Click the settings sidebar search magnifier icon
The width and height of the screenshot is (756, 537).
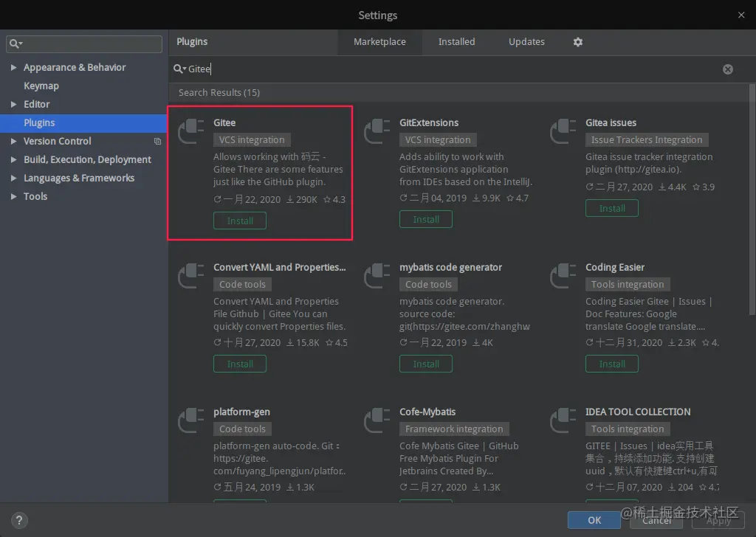click(x=16, y=44)
